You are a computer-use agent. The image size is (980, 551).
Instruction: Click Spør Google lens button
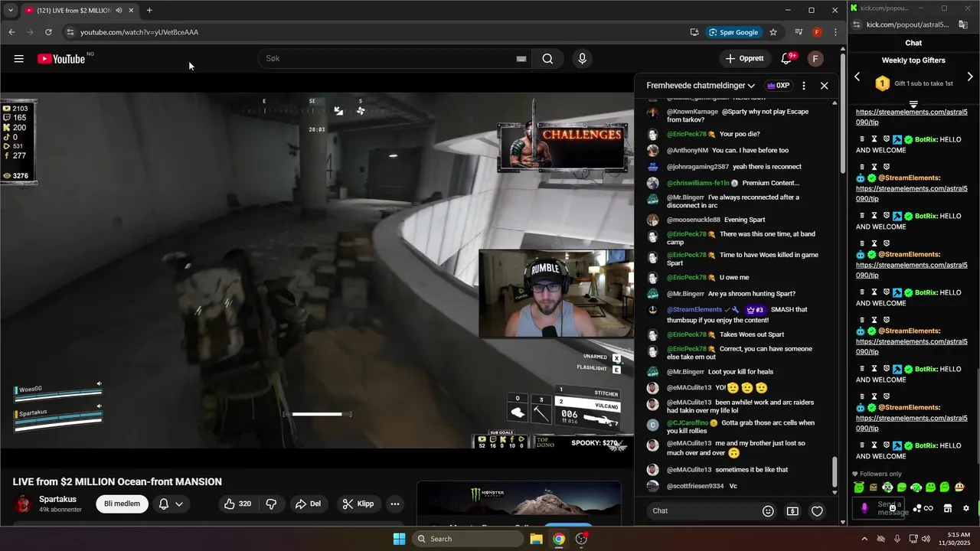click(733, 32)
